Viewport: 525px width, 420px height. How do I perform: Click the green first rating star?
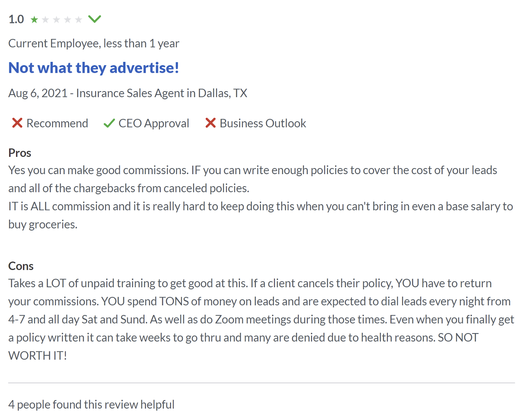(x=34, y=20)
